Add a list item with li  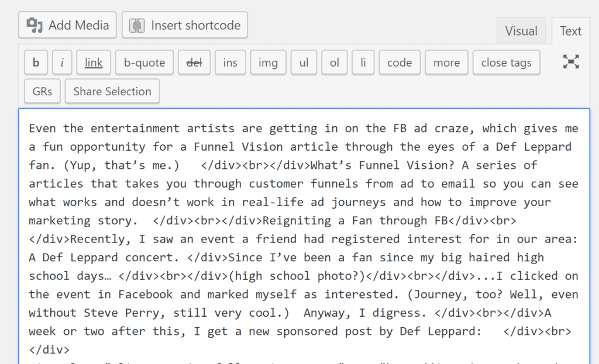click(x=363, y=63)
